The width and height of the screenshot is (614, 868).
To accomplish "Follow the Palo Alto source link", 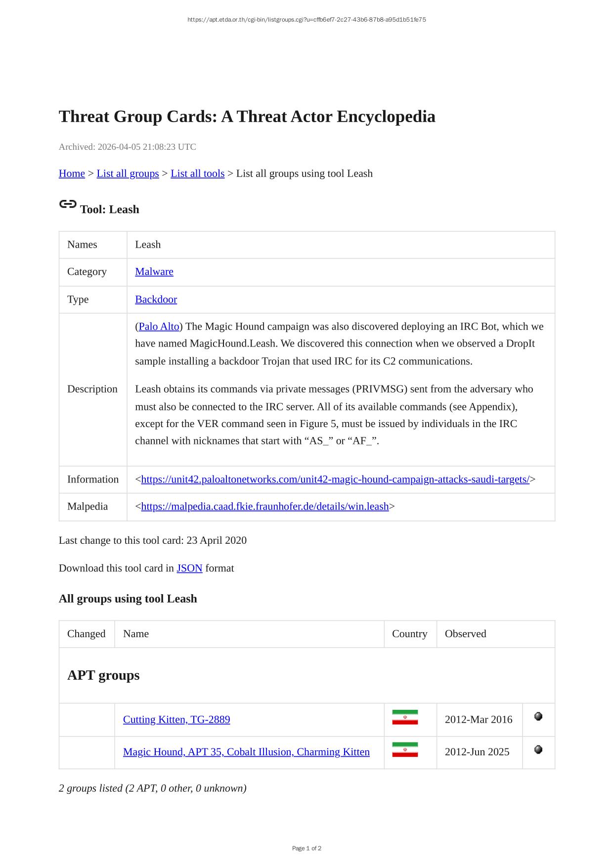I will coord(159,326).
